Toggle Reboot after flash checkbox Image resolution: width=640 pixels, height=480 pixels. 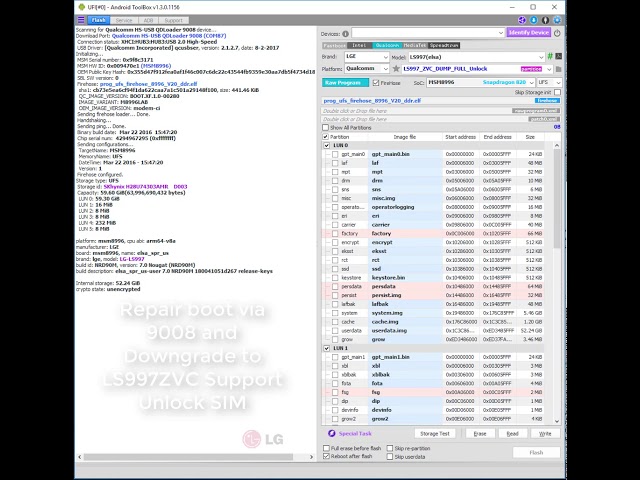pyautogui.click(x=326, y=456)
